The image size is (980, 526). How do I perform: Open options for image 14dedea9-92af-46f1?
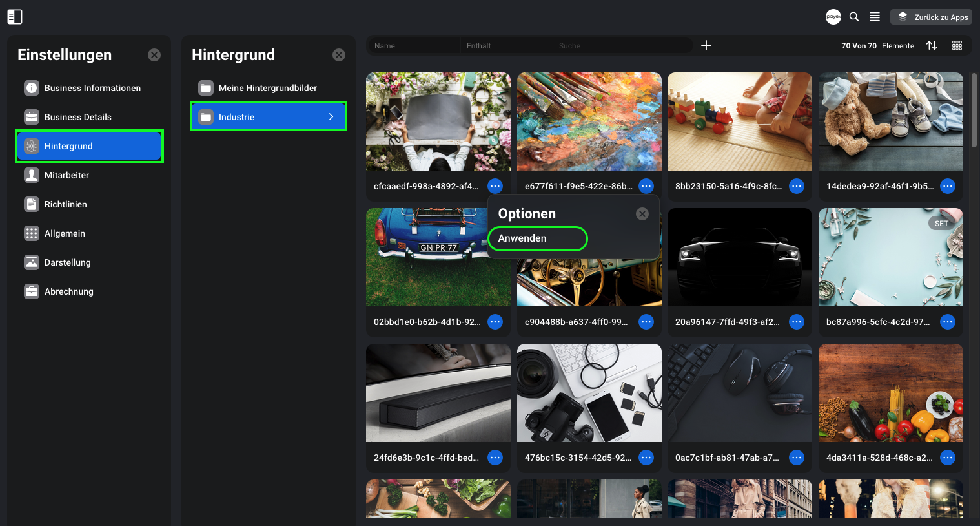click(948, 186)
